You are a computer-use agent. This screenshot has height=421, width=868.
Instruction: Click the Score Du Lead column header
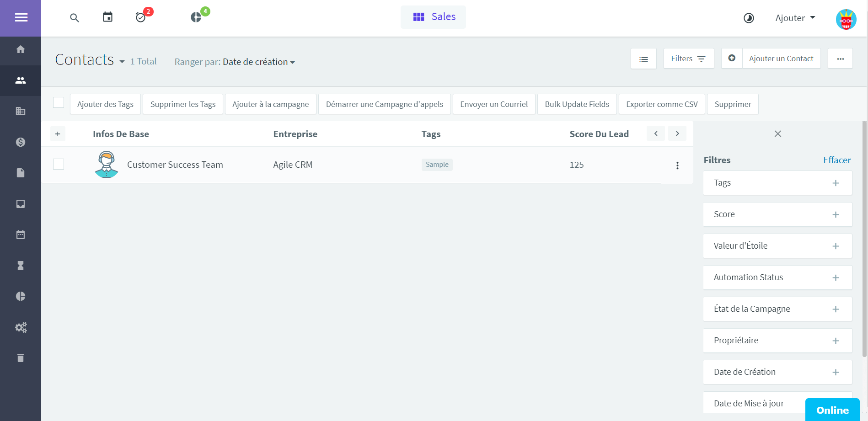tap(599, 134)
